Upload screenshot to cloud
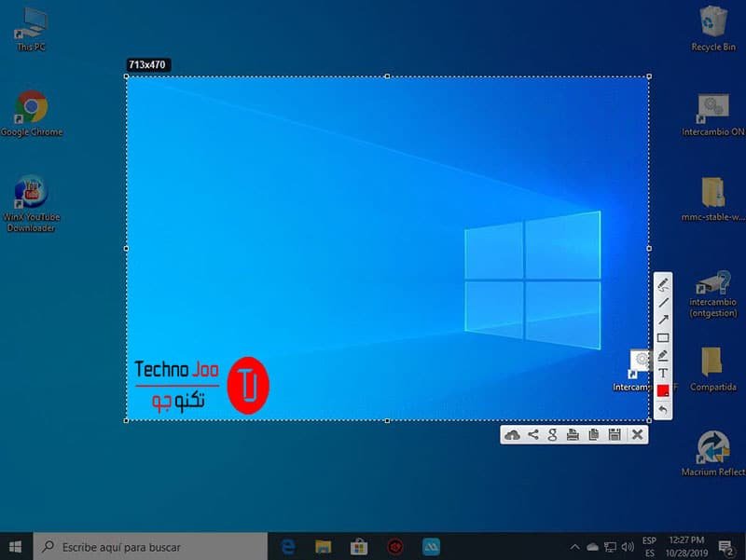Image resolution: width=746 pixels, height=560 pixels. click(x=512, y=434)
